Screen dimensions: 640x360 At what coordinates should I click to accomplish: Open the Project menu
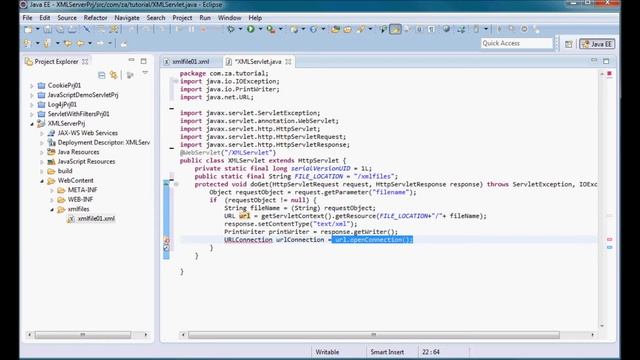coord(182,18)
